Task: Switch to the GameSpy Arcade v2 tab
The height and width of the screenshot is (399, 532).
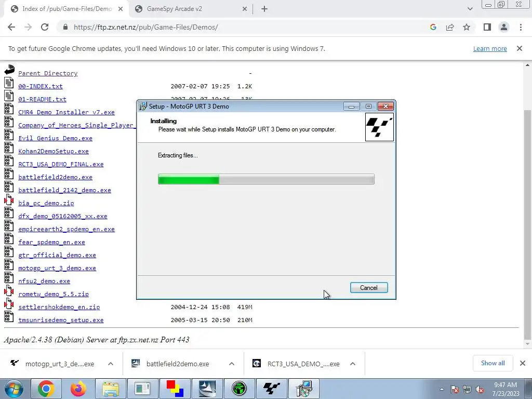Action: 190,9
